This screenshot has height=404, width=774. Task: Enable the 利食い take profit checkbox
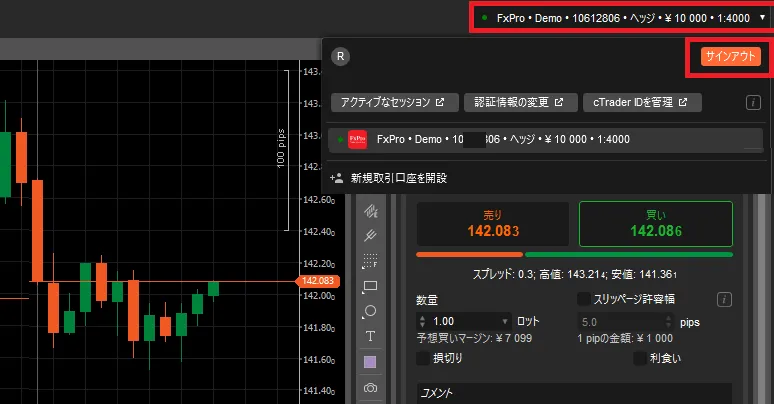pos(640,358)
